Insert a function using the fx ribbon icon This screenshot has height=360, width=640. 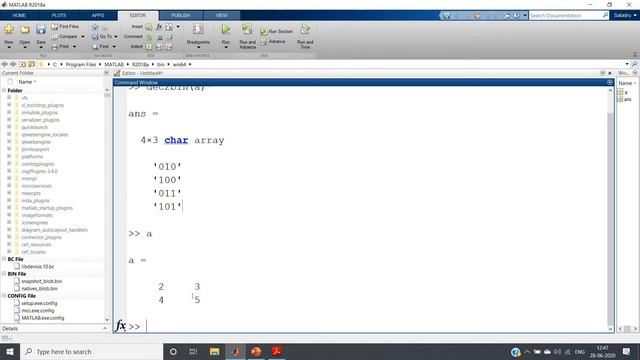pos(159,27)
